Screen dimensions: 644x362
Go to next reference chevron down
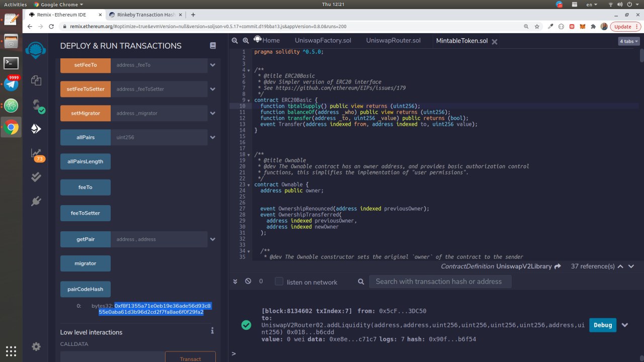click(631, 266)
